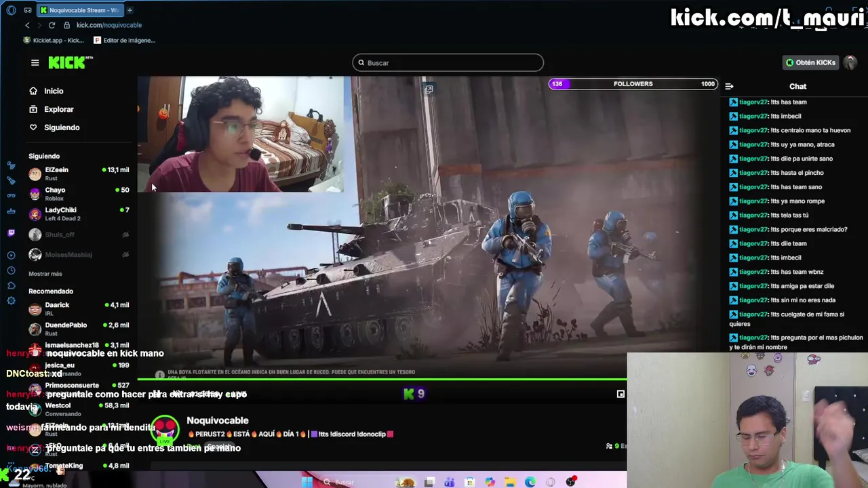Open the Chayo followed channel
868x488 pixels.
point(79,194)
